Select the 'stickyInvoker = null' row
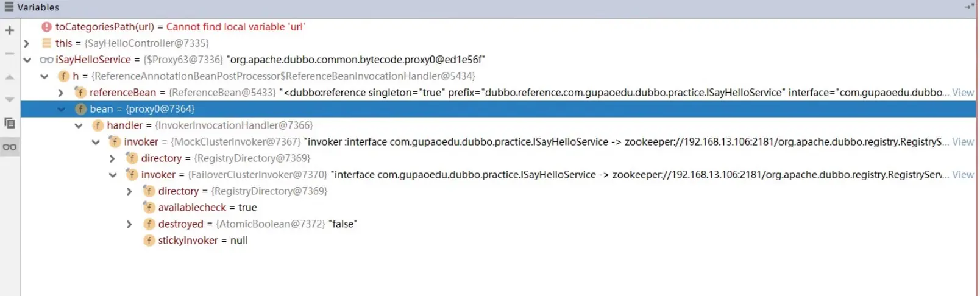980x296 pixels. [x=498, y=241]
